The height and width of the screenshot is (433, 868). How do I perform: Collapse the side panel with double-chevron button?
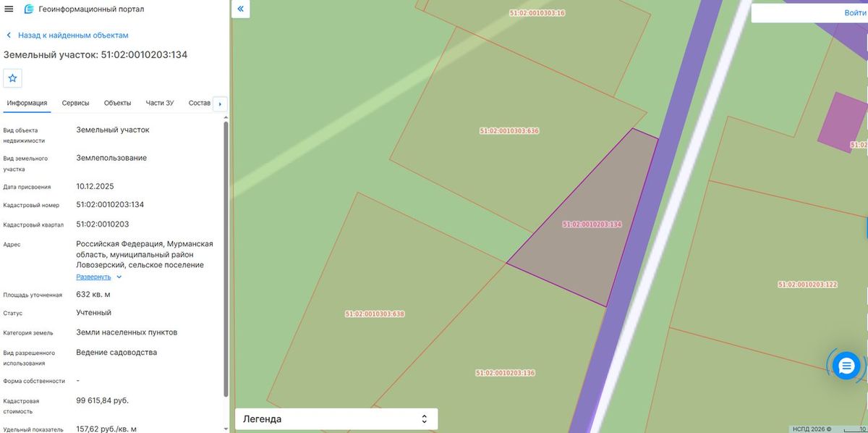(241, 9)
